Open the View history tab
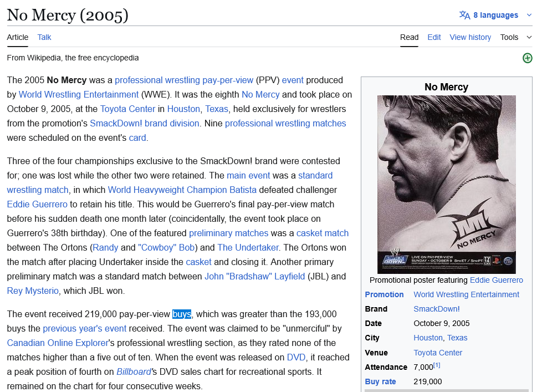The height and width of the screenshot is (392, 537). pos(470,37)
